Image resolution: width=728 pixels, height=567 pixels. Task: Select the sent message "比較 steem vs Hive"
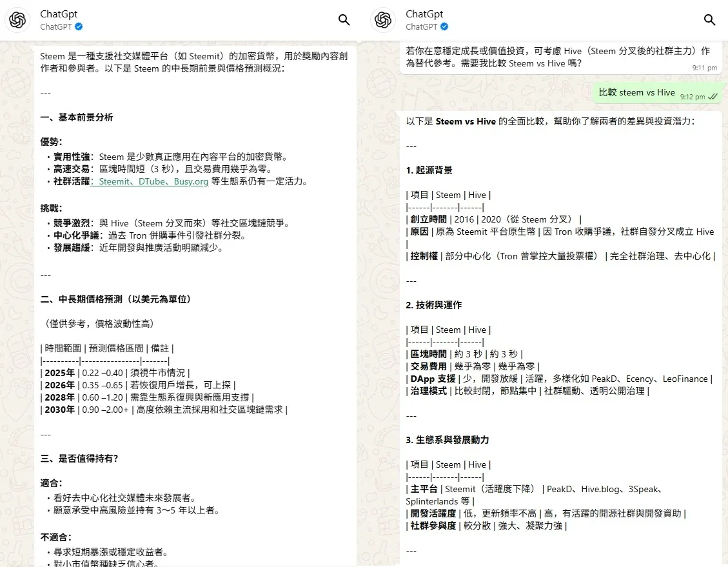coord(636,92)
